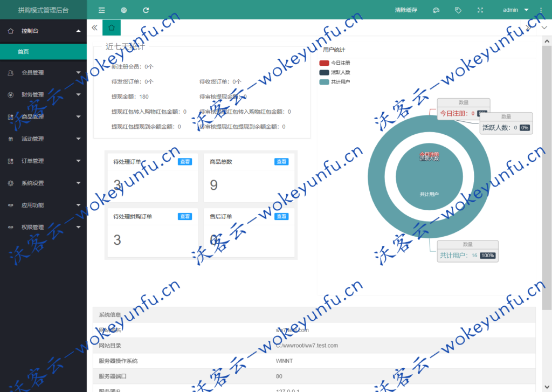Click the scrollbar up arrow
Screen dimensions: 552x392
[547, 41]
